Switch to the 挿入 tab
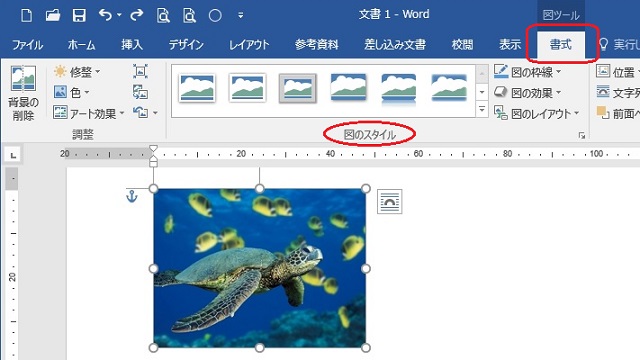 point(132,44)
